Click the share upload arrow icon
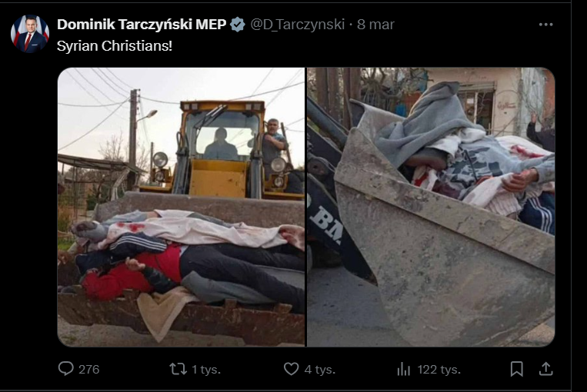Image resolution: width=587 pixels, height=392 pixels. click(x=545, y=369)
